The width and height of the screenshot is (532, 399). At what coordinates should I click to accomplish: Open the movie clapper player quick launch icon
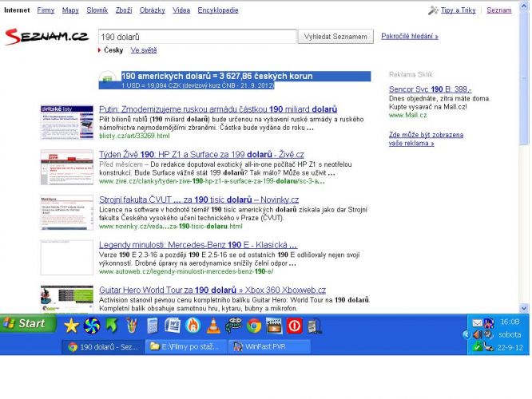pyautogui.click(x=274, y=326)
